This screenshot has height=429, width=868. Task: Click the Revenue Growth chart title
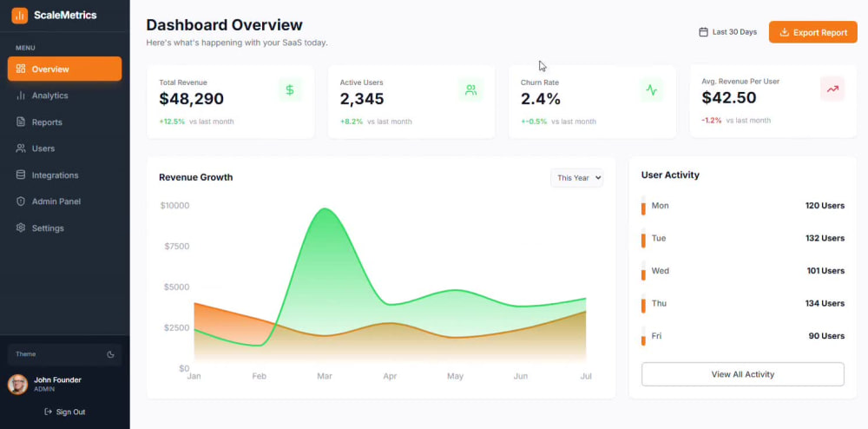tap(196, 177)
